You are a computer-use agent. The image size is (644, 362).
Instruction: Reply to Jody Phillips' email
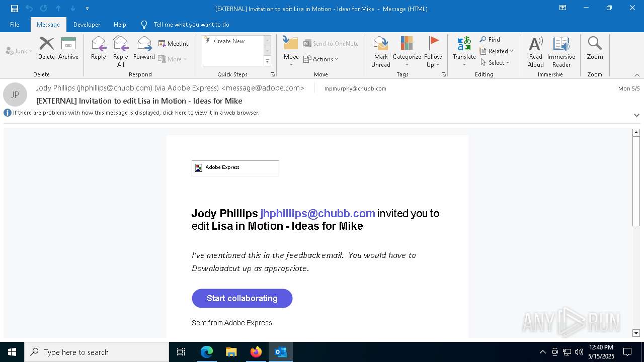click(x=99, y=49)
